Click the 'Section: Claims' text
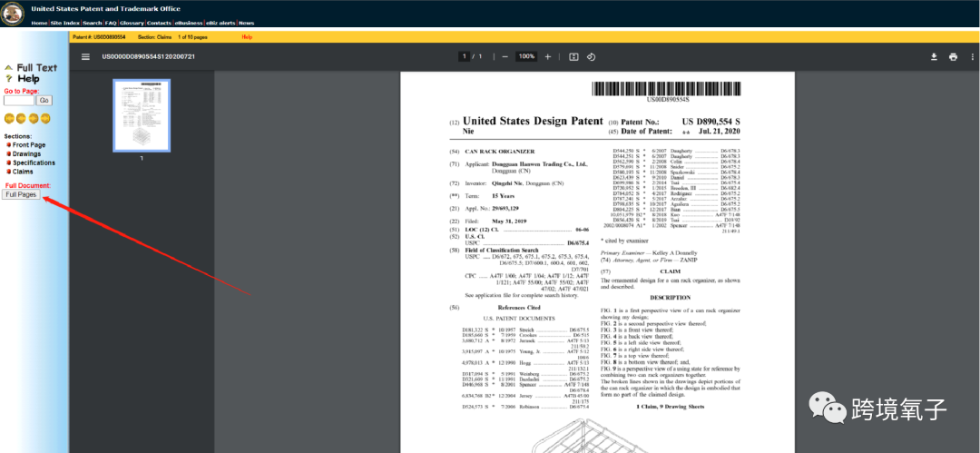 (155, 37)
